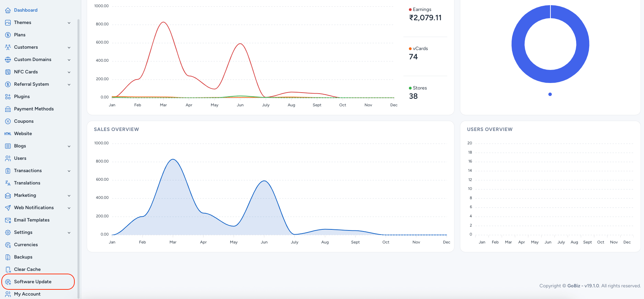Click the Plugins icon
Image resolution: width=644 pixels, height=299 pixels.
pyautogui.click(x=8, y=97)
